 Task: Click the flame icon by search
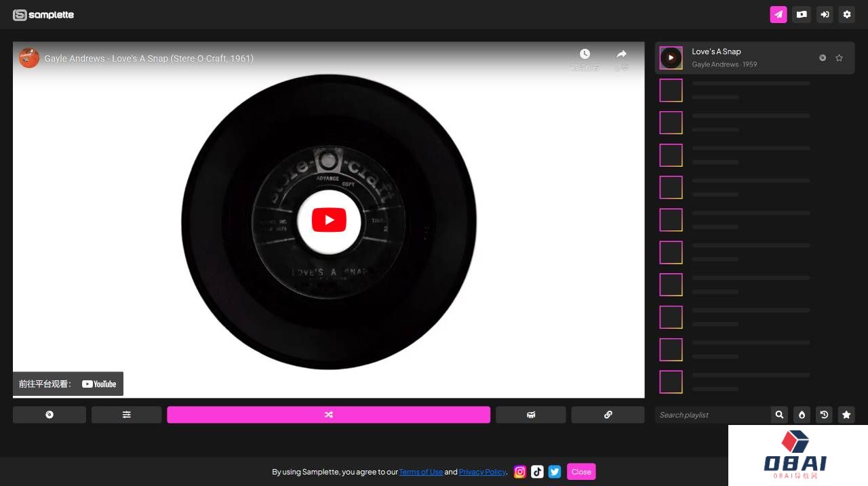point(802,415)
